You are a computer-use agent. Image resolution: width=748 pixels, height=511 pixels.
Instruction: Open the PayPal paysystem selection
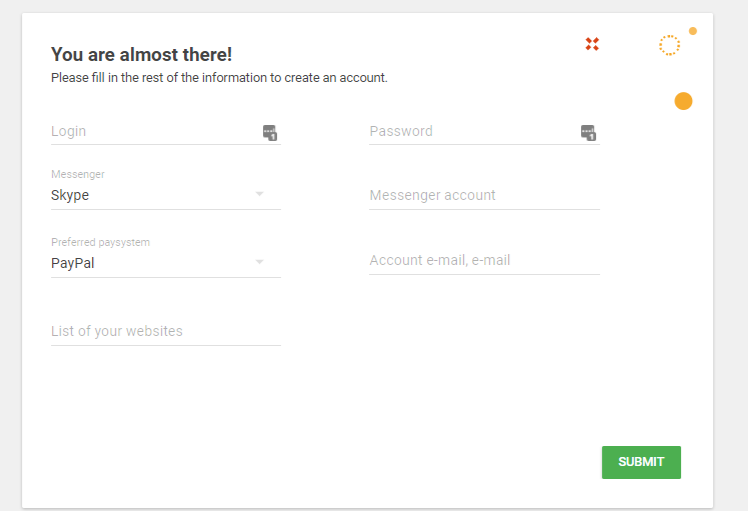click(166, 263)
